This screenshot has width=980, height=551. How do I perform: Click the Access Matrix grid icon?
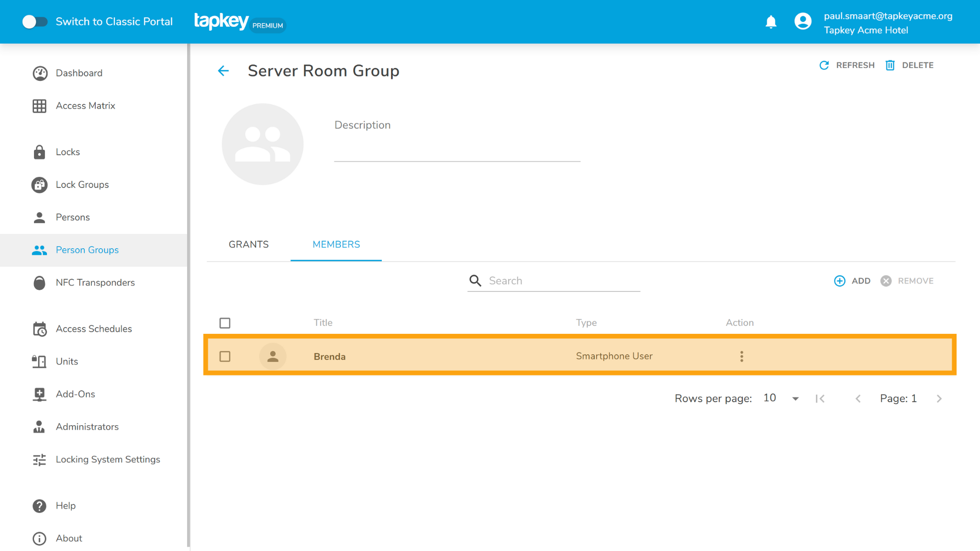[x=40, y=106]
